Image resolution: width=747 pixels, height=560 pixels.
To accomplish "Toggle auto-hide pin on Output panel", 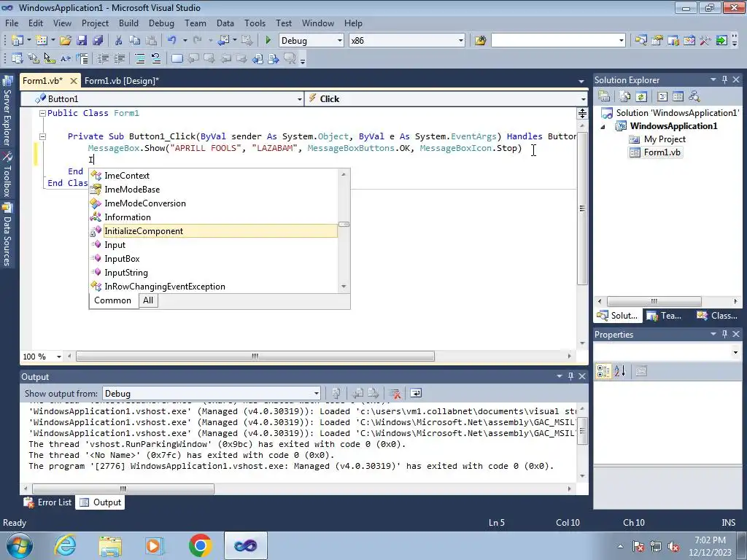I will pyautogui.click(x=570, y=377).
